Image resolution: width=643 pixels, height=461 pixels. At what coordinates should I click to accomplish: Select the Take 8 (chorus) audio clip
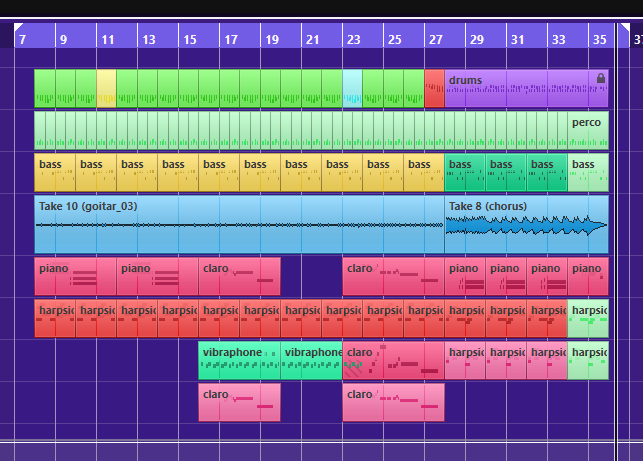click(525, 225)
